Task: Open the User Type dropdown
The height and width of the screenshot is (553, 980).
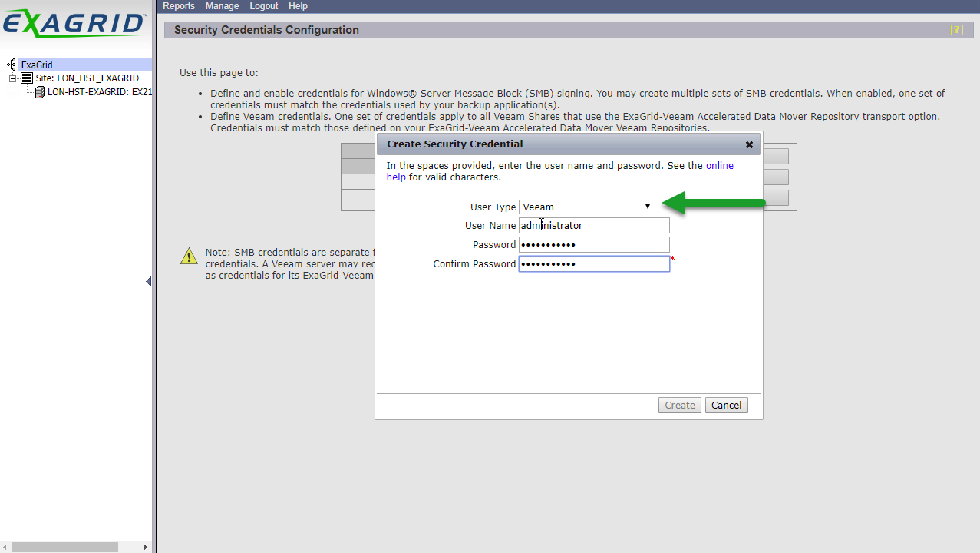Action: pos(587,207)
